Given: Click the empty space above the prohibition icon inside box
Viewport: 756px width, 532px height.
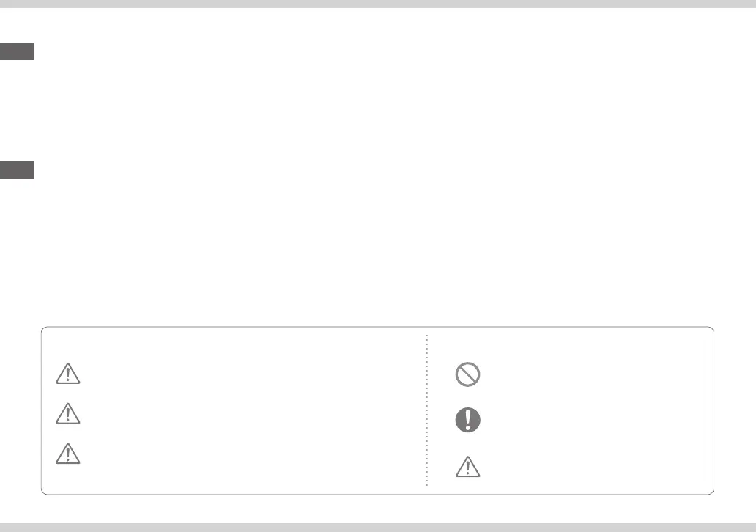Looking at the screenshot, I should [x=467, y=346].
